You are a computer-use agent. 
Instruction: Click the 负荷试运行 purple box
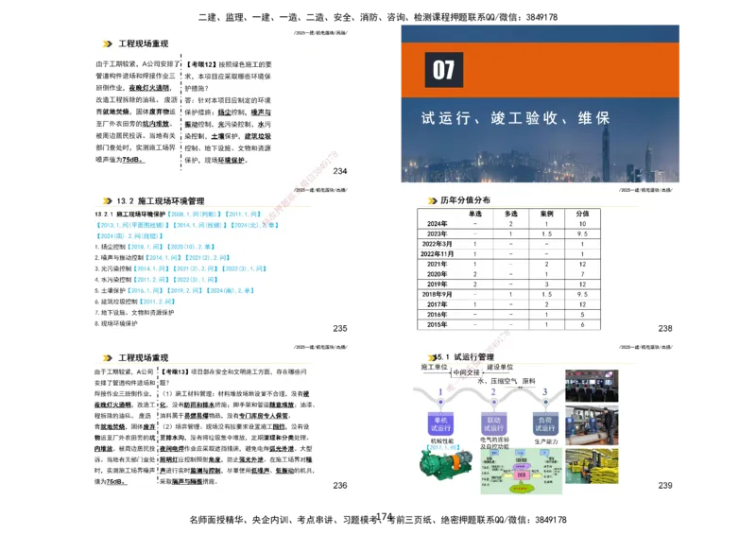click(x=545, y=424)
